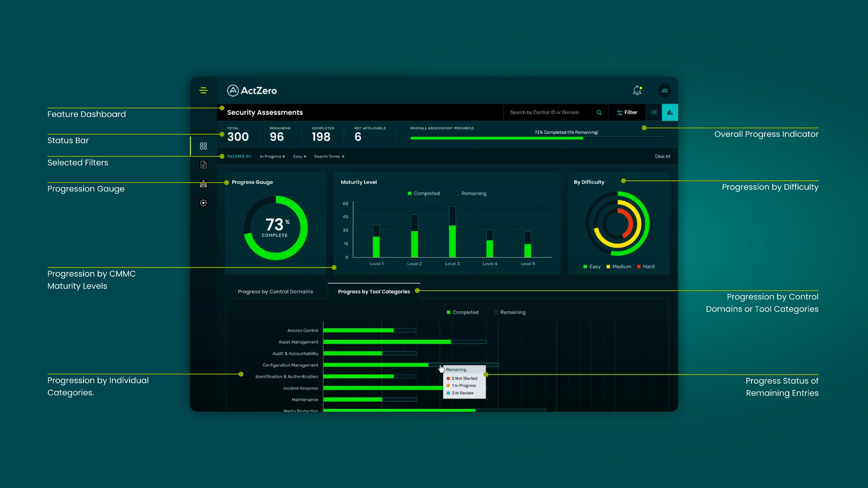Open the assessments chart sidebar icon
868x488 pixels.
pos(203,184)
